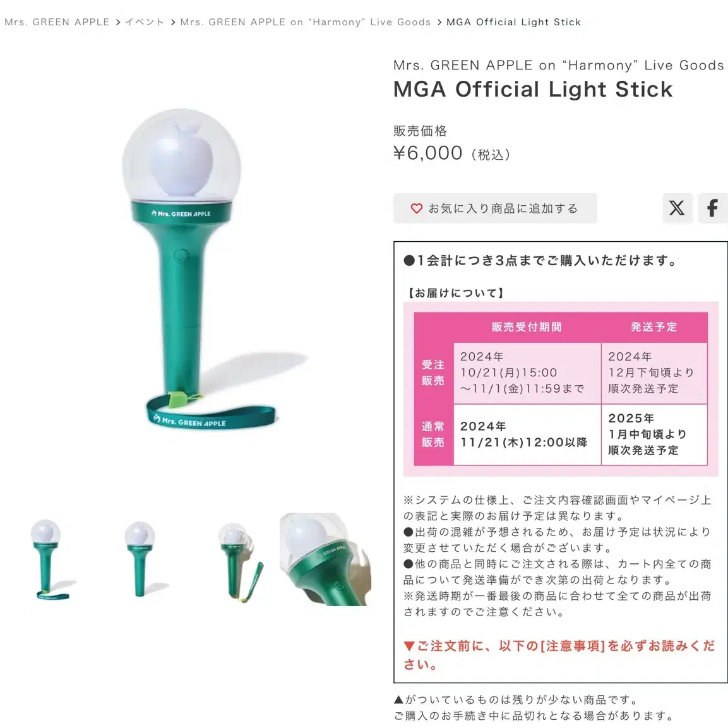
Task: Open the Mrs. GREEN APPLE breadcrumb link
Action: (57, 22)
